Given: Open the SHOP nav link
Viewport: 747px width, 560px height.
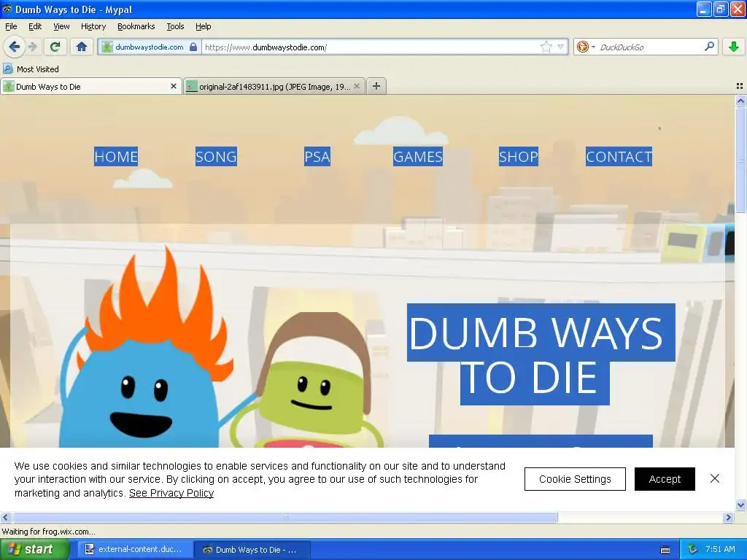Looking at the screenshot, I should point(519,156).
